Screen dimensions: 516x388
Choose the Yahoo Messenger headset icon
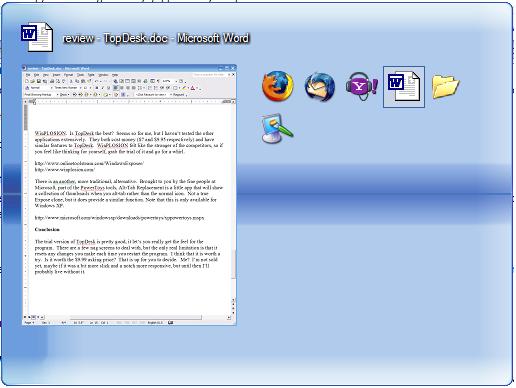(x=362, y=86)
